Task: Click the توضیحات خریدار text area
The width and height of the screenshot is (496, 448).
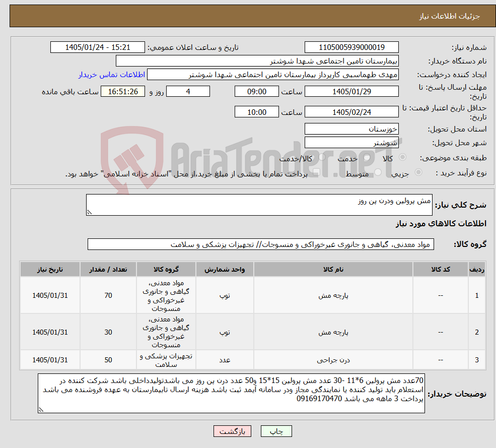Action: tap(231, 393)
